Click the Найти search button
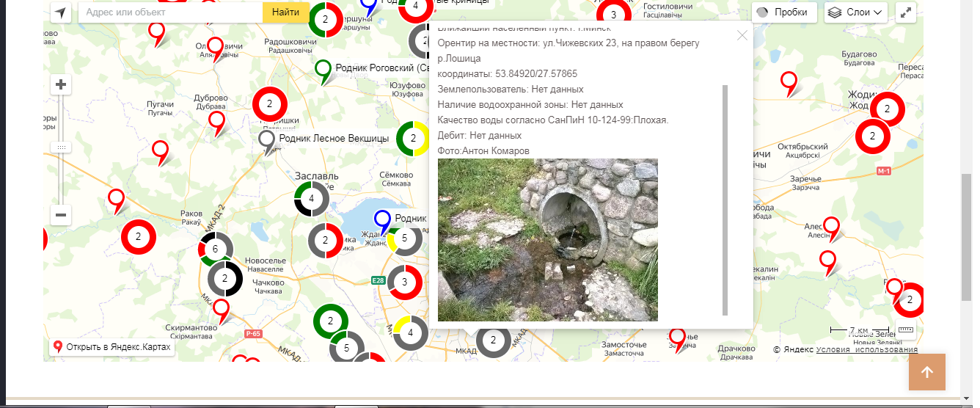The image size is (980, 408). (285, 12)
